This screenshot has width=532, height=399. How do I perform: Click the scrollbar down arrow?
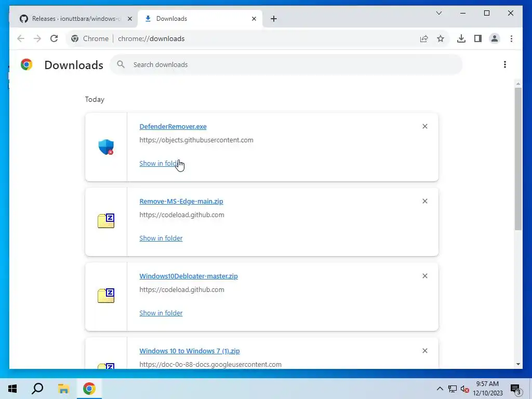pyautogui.click(x=518, y=364)
